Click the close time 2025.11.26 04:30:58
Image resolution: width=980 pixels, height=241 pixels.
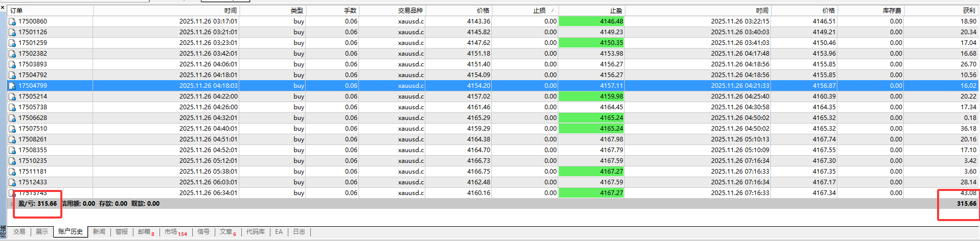point(740,107)
